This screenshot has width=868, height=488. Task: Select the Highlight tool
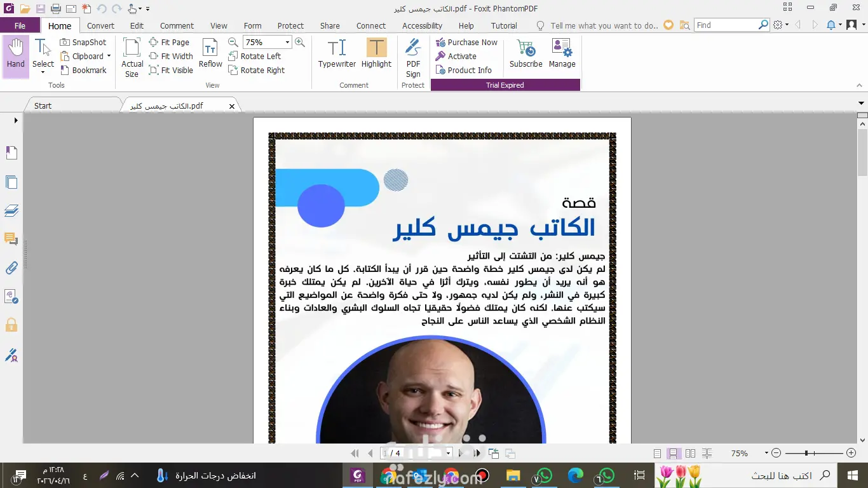pyautogui.click(x=376, y=53)
